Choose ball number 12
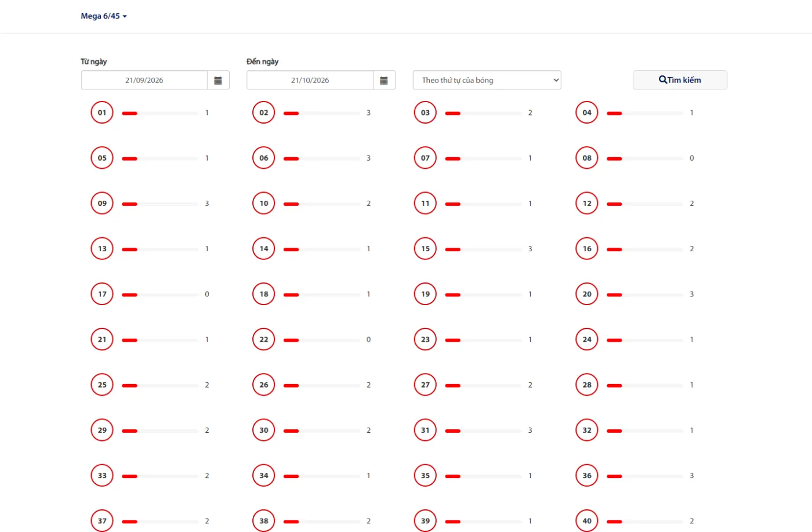The height and width of the screenshot is (532, 812). (587, 203)
